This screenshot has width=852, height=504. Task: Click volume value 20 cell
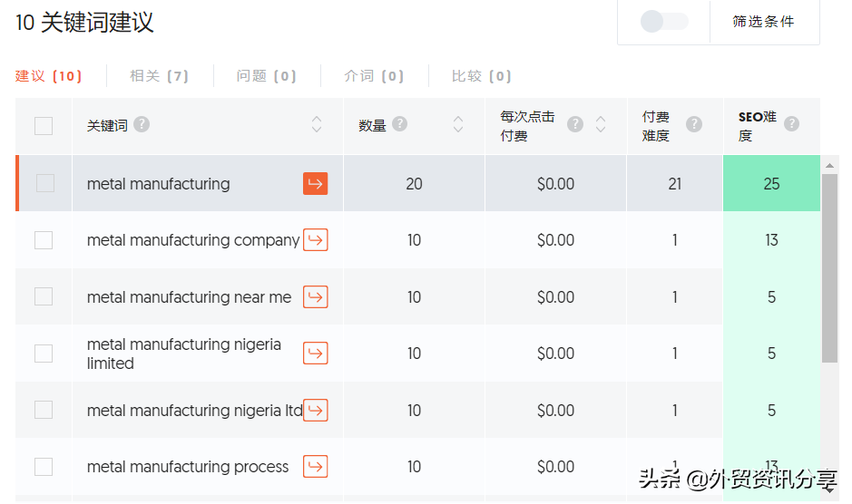(414, 184)
